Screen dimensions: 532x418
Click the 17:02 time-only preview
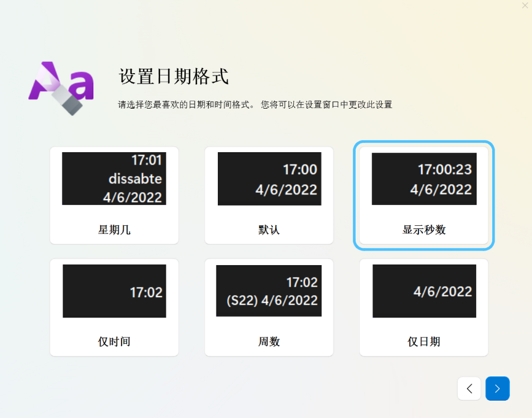[x=114, y=290]
